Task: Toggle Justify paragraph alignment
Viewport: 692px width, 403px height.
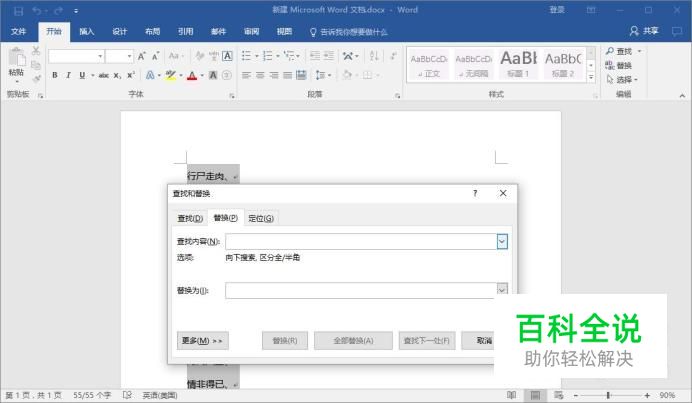Action: coord(288,75)
